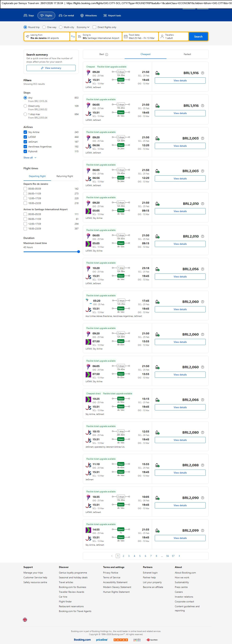
Task: Click the info icon next to Best tab
Action: pyautogui.click(x=107, y=55)
